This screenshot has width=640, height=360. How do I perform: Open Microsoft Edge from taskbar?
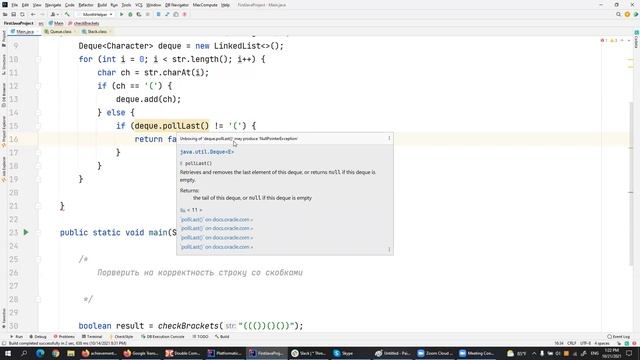[x=40, y=353]
